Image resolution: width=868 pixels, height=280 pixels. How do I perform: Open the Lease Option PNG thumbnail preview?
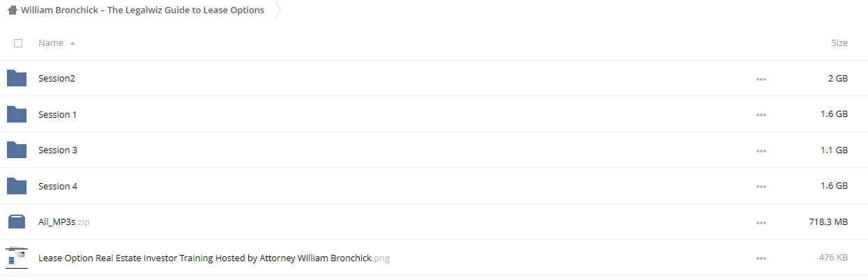17,258
